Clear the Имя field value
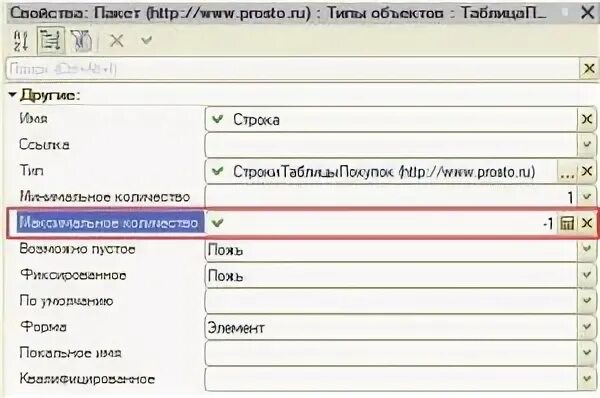This screenshot has width=600, height=398. click(x=587, y=119)
